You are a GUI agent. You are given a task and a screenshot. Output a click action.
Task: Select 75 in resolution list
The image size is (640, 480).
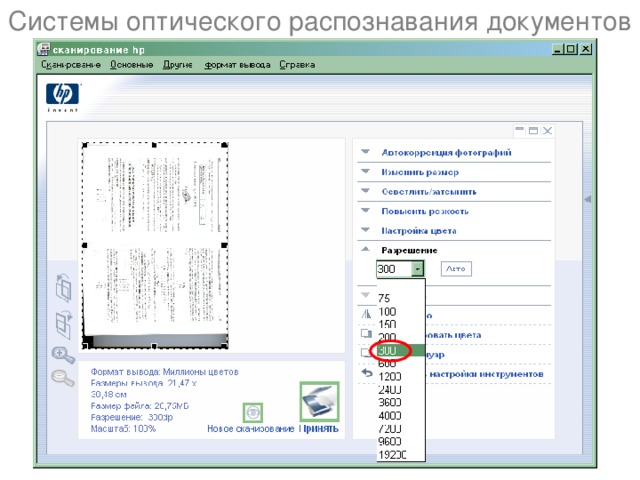point(384,298)
